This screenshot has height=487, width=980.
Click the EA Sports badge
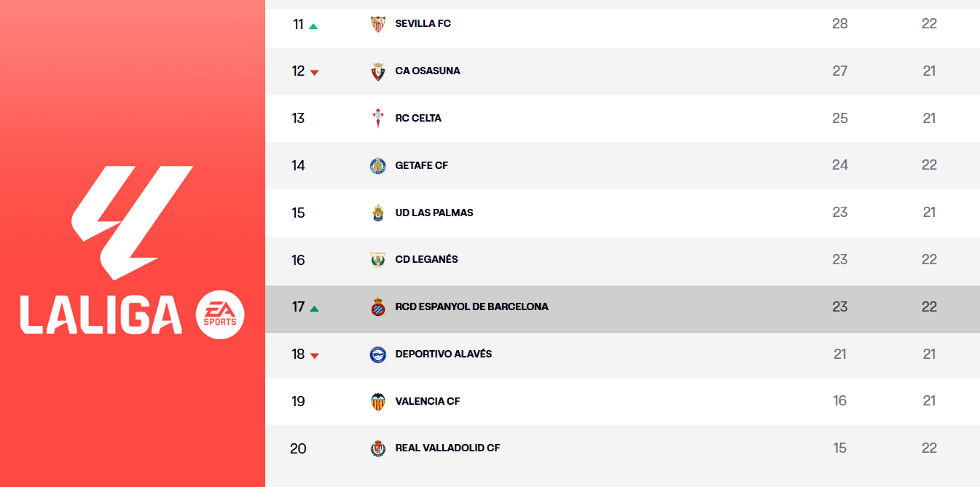(220, 314)
